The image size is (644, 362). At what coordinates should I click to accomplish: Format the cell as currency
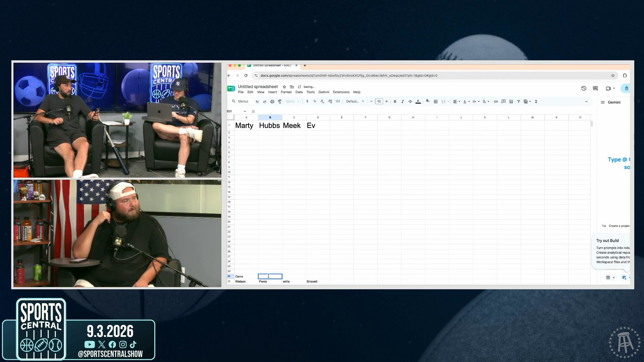point(307,102)
